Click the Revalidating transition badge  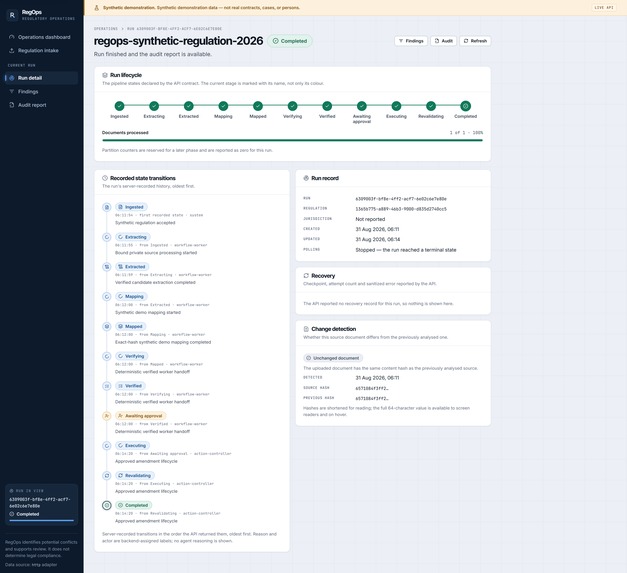(135, 475)
